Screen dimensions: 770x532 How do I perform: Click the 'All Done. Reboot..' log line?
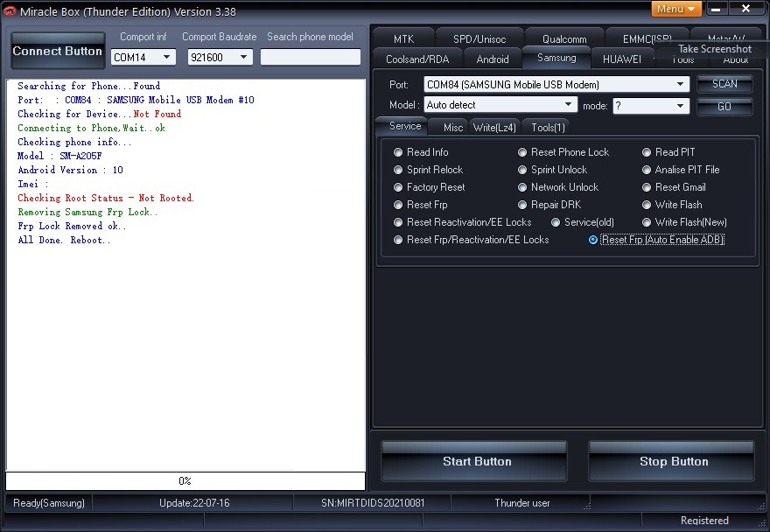point(65,241)
